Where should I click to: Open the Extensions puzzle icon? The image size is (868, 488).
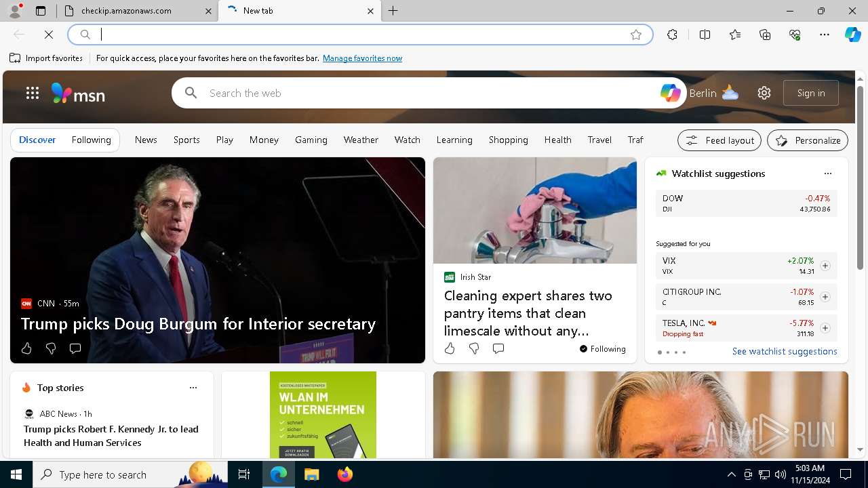coord(672,35)
